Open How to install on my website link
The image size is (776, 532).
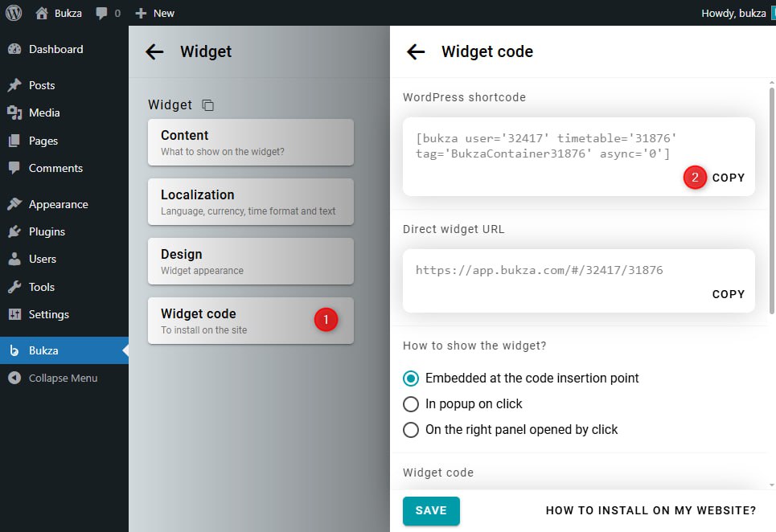pyautogui.click(x=651, y=510)
